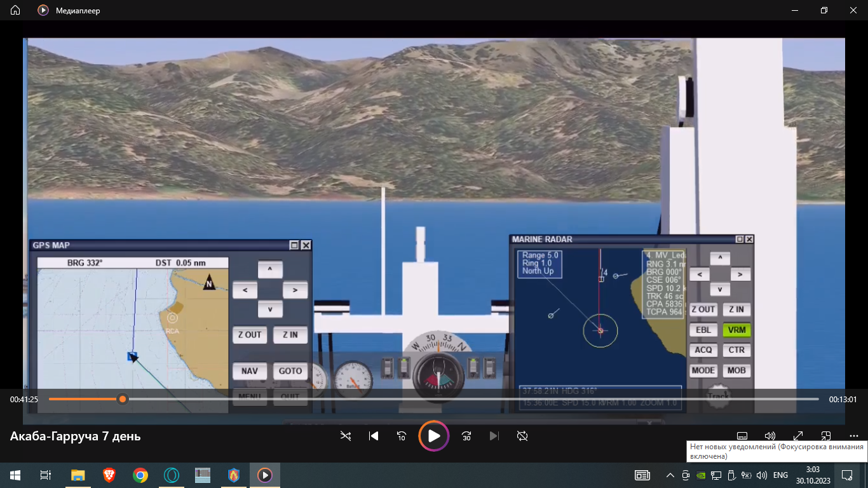Close the GPS MAP window

pyautogui.click(x=306, y=245)
